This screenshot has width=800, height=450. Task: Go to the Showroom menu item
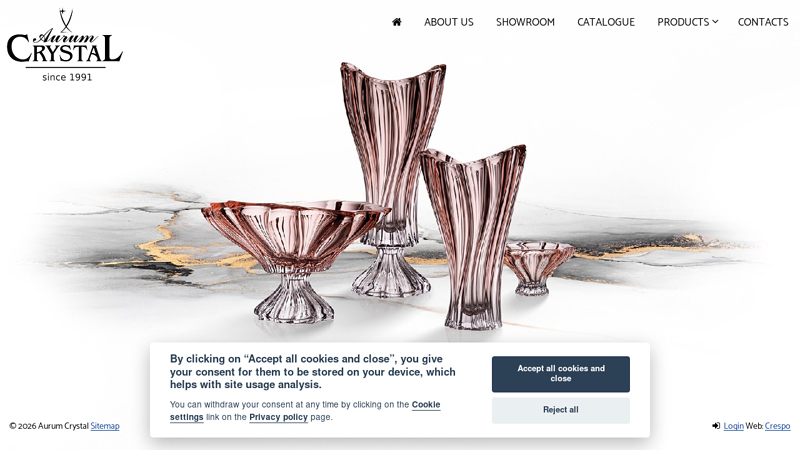coord(525,22)
